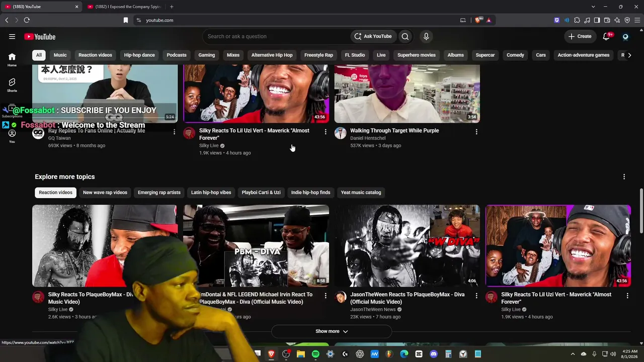The height and width of the screenshot is (362, 644).
Task: Activate voice search microphone
Action: (426, 36)
